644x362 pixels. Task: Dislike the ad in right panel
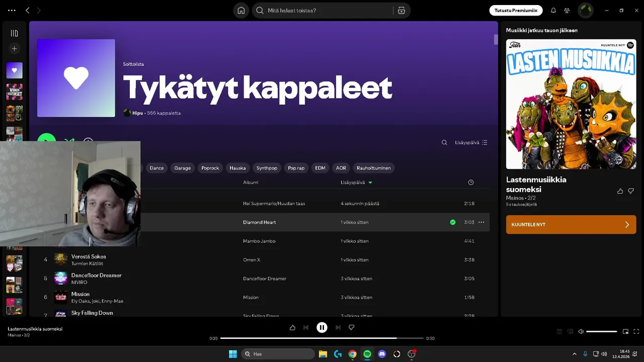631,191
